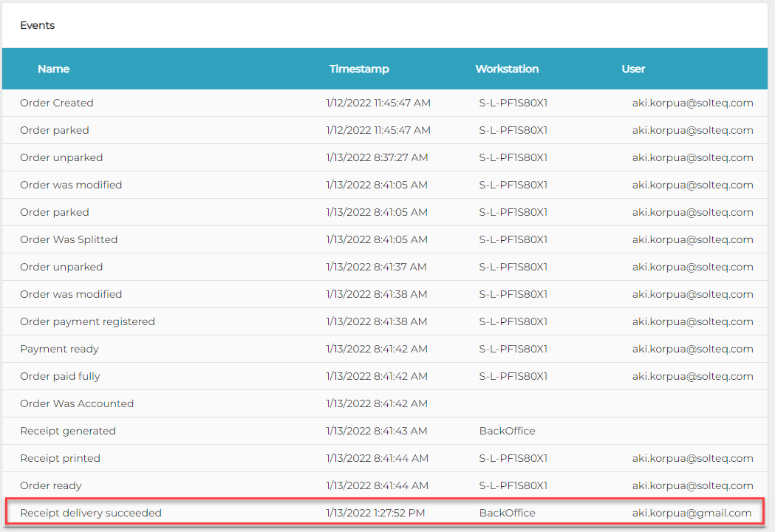Viewport: 775px width, 532px height.
Task: Click the aki.korpua@gmail.com user email
Action: click(692, 513)
